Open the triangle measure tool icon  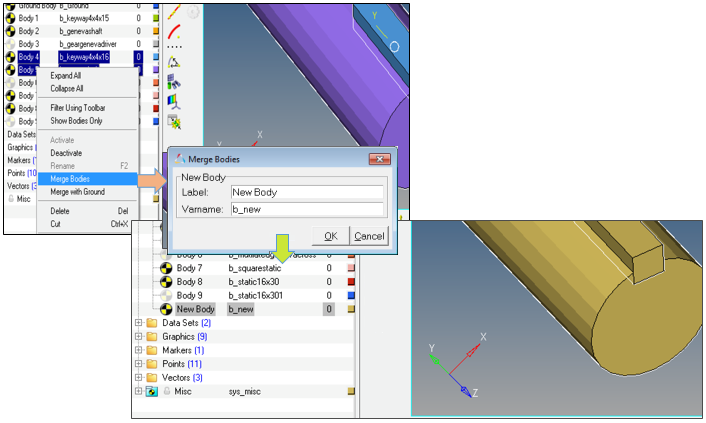(x=174, y=62)
